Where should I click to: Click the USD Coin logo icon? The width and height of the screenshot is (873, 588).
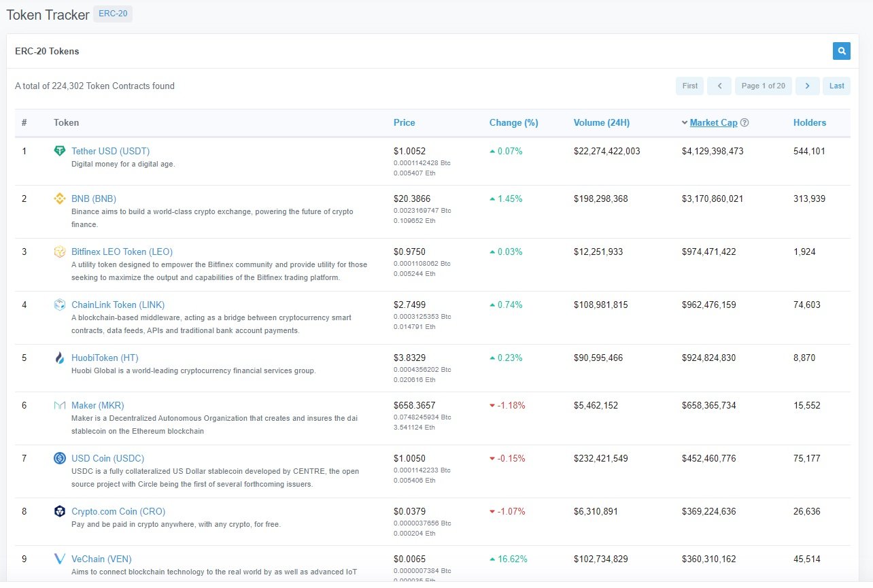pos(60,458)
